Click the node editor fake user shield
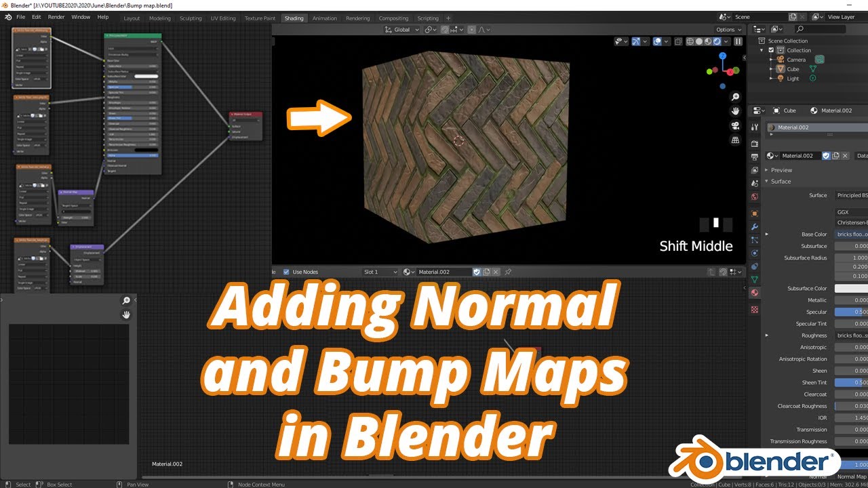The width and height of the screenshot is (868, 488). 477,272
